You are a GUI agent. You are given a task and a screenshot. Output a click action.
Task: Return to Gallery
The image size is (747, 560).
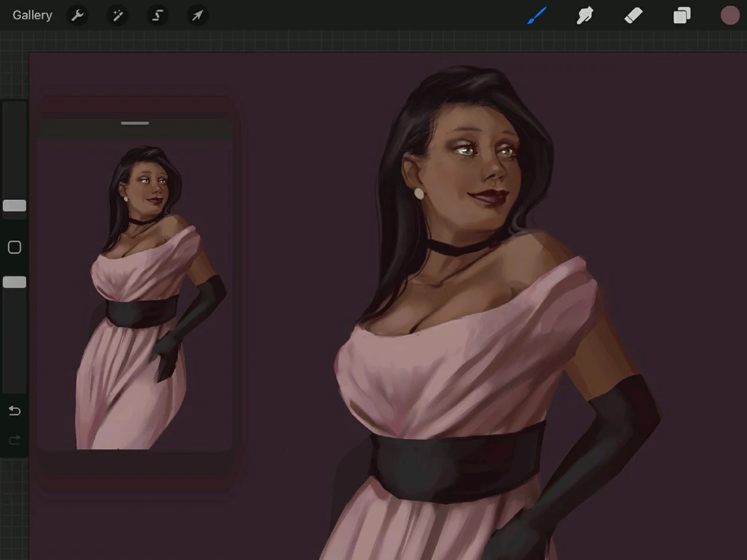[32, 15]
